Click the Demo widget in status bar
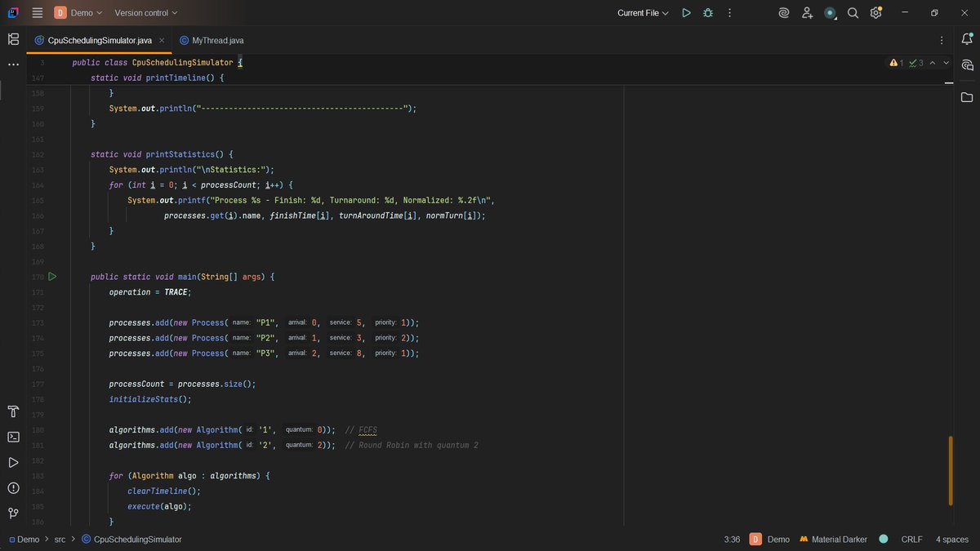980x551 pixels. pos(769,540)
